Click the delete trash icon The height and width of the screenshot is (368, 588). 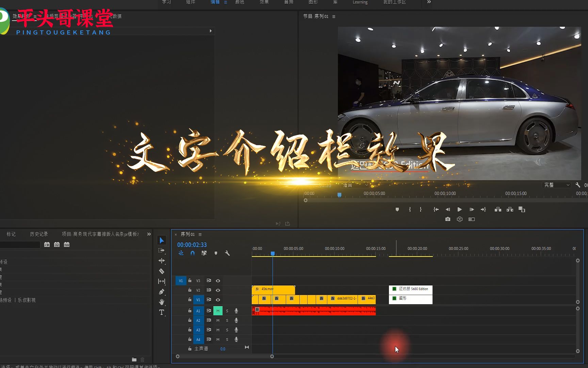(143, 359)
